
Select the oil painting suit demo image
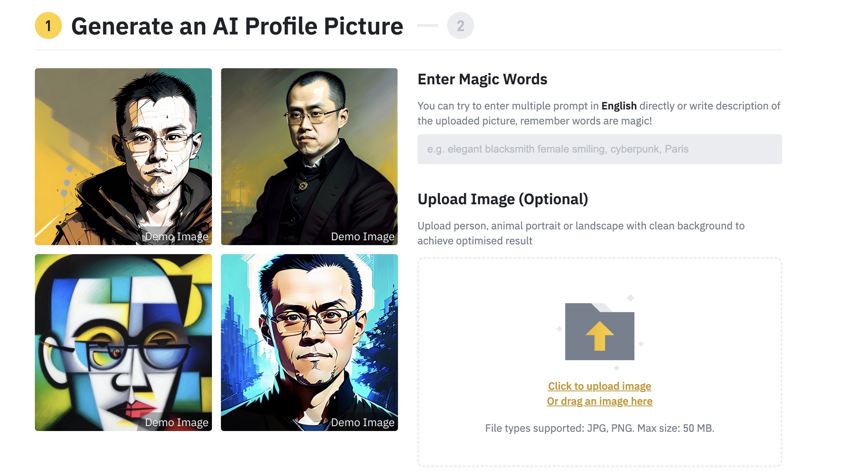pyautogui.click(x=309, y=157)
